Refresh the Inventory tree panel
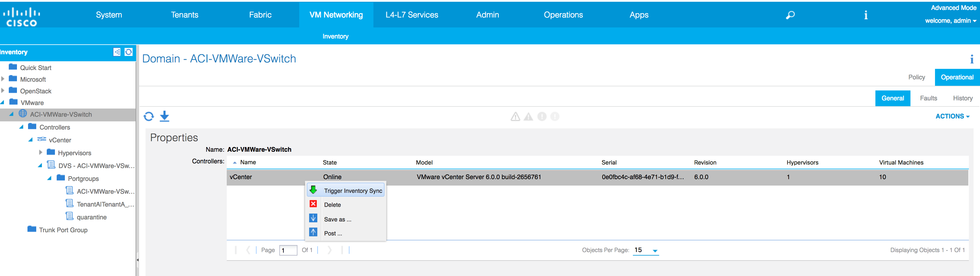 129,52
